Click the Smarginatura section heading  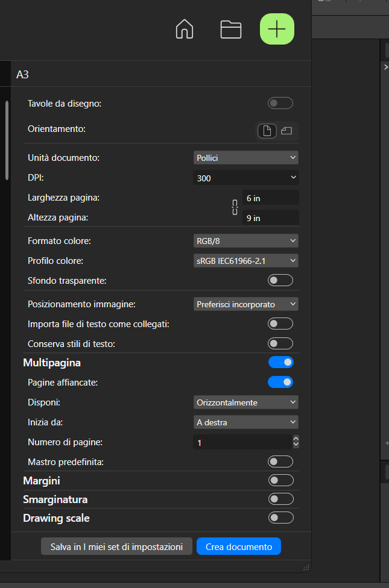[x=55, y=499]
